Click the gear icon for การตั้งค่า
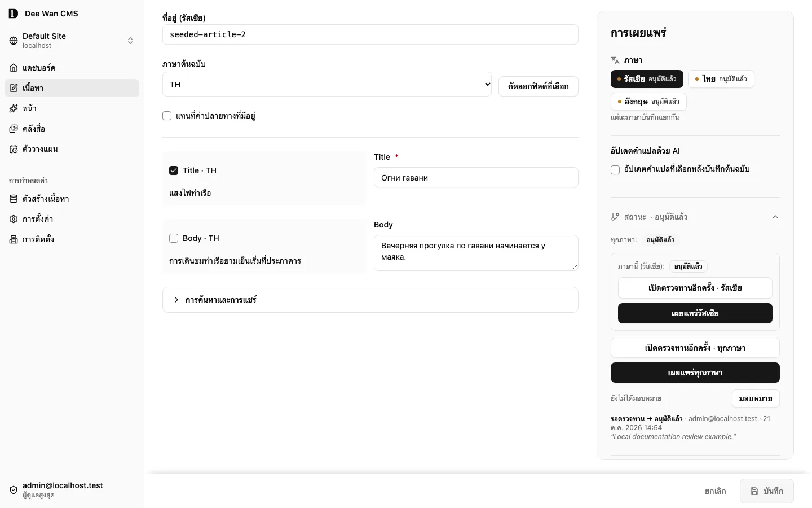Screen dimensions: 812x508 point(14,219)
